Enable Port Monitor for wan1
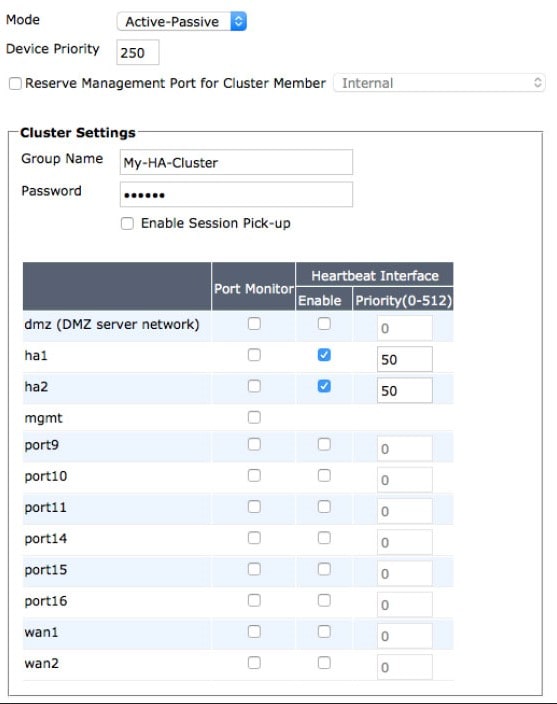557x704 pixels. [x=254, y=632]
